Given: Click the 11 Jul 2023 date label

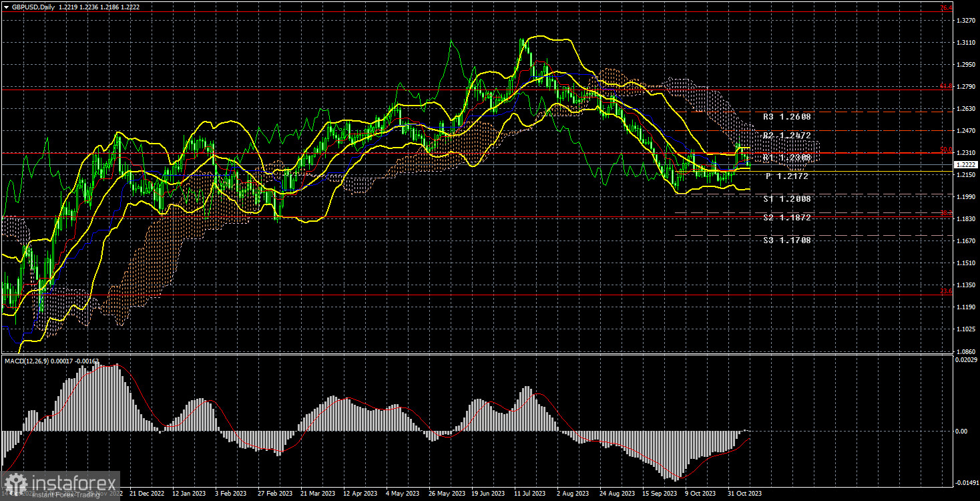Looking at the screenshot, I should pyautogui.click(x=531, y=494).
